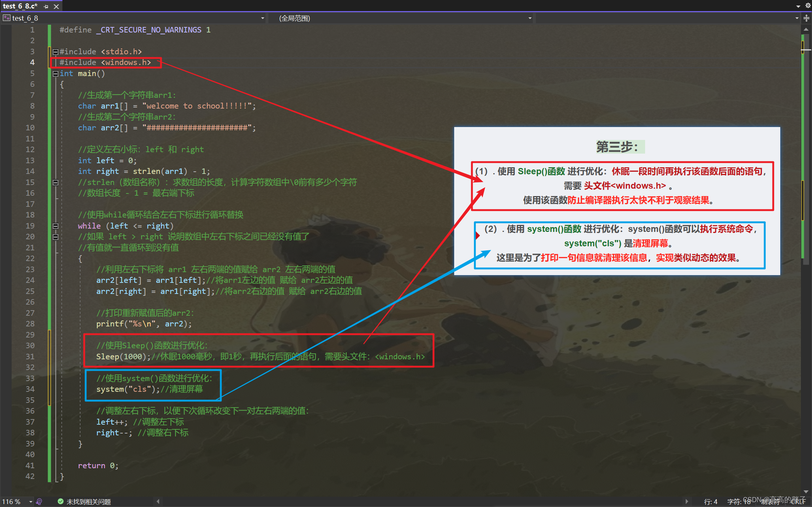Expand the open documents list arrow
This screenshot has width=812, height=507.
click(x=798, y=6)
